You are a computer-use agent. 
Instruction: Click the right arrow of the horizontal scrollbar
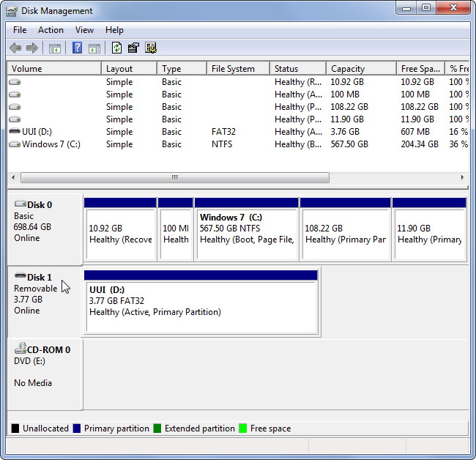point(463,177)
